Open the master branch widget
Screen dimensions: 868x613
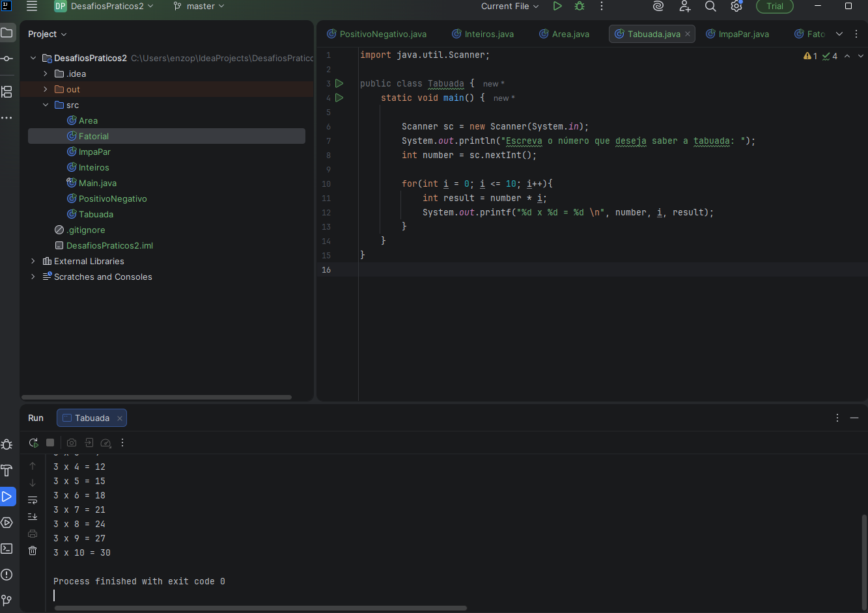[199, 7]
